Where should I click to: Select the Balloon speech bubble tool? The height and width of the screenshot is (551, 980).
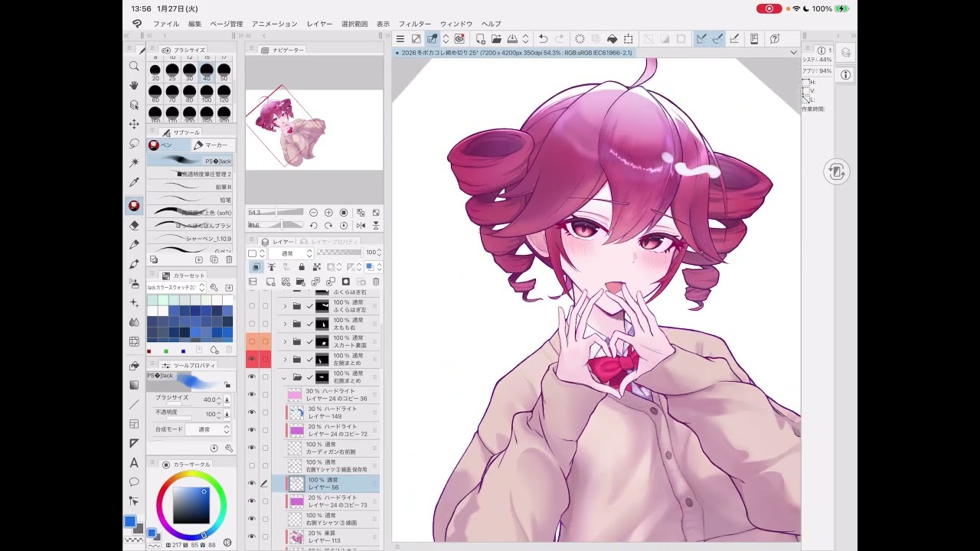pyautogui.click(x=135, y=481)
